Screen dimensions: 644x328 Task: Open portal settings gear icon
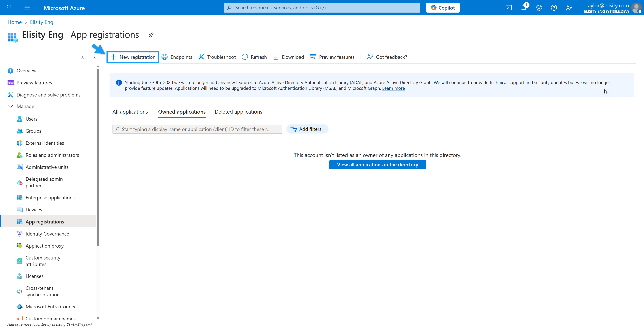click(539, 8)
